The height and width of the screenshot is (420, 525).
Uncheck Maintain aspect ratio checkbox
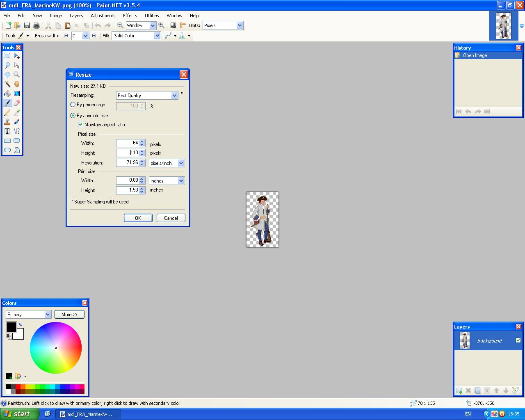pyautogui.click(x=81, y=125)
